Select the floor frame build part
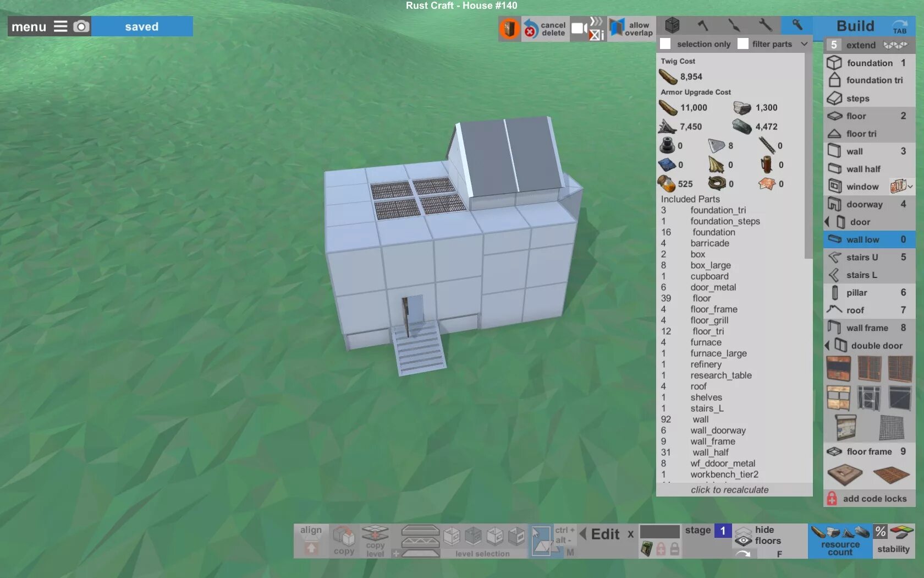The width and height of the screenshot is (924, 578). [869, 451]
